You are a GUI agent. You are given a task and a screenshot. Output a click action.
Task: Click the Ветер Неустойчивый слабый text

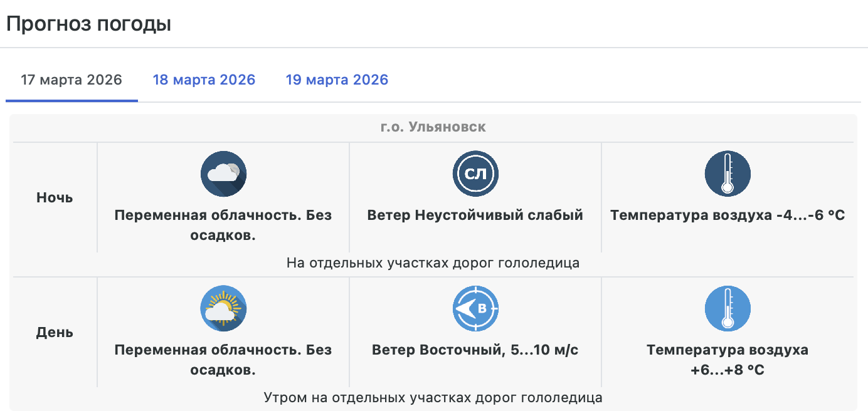(x=475, y=216)
